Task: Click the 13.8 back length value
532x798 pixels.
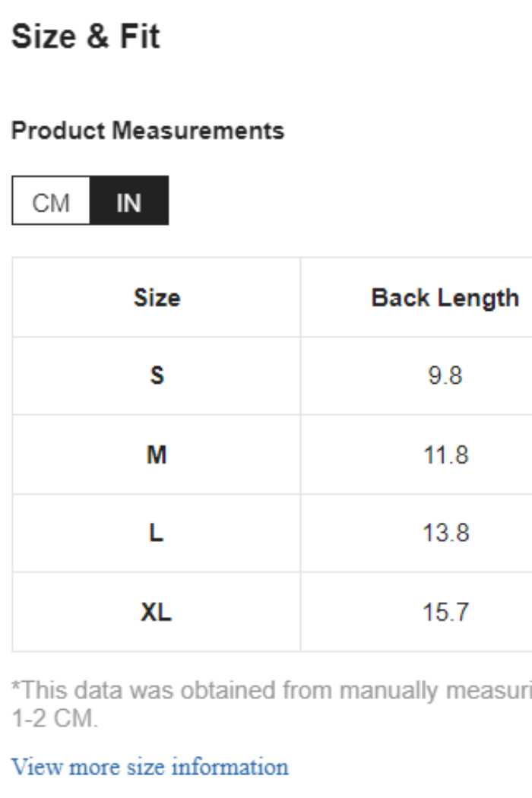Action: pyautogui.click(x=445, y=533)
